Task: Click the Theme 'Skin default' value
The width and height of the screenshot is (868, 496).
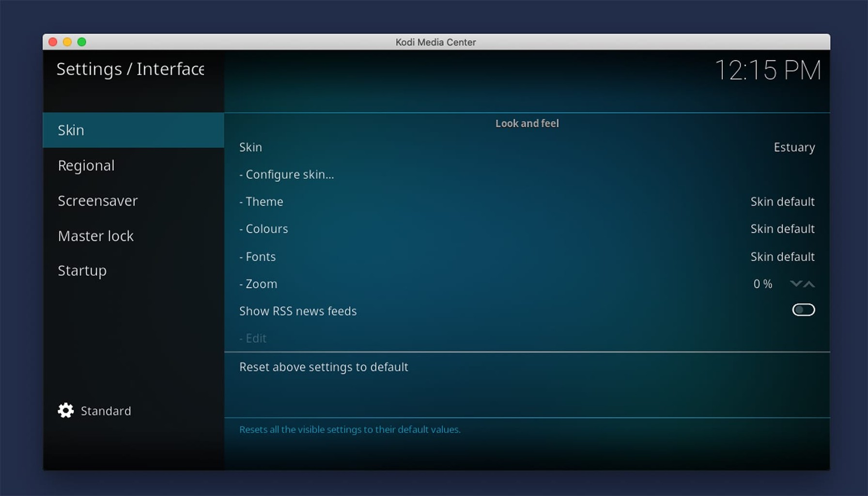Action: click(x=783, y=201)
